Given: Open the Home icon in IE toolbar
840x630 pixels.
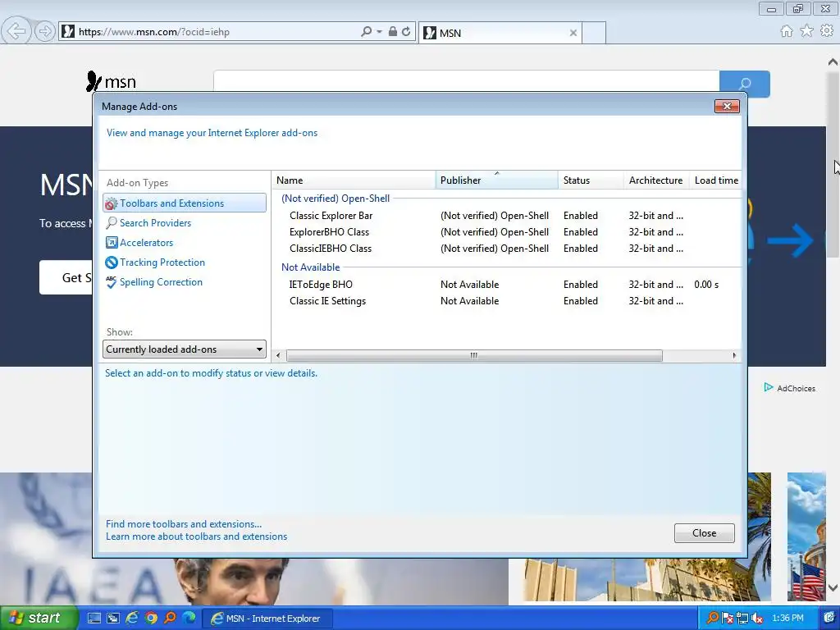Looking at the screenshot, I should 787,31.
